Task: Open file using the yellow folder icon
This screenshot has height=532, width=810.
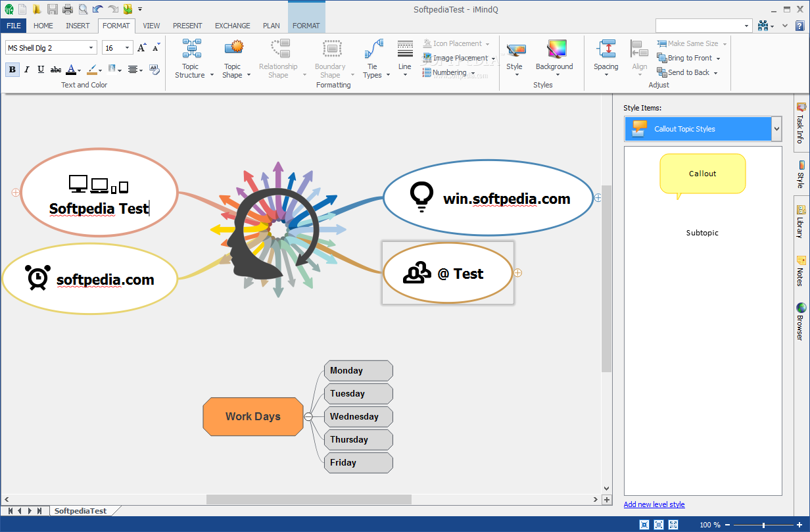Action: click(x=37, y=9)
